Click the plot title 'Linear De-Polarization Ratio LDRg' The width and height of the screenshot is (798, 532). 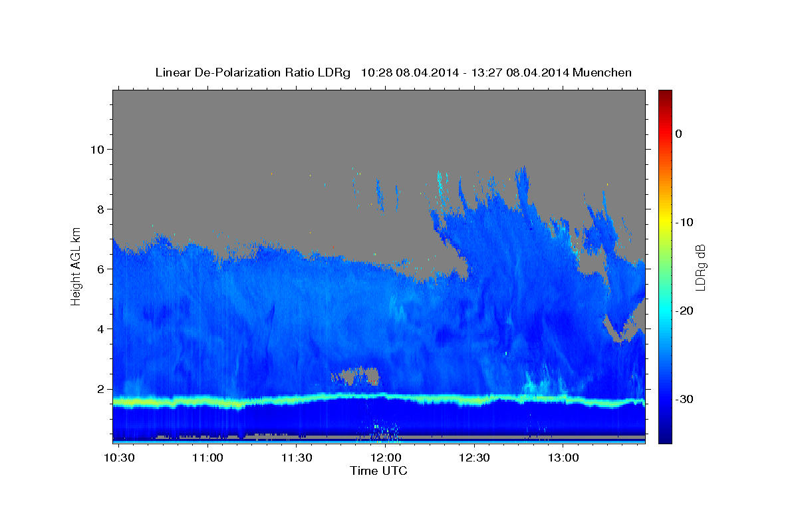253,72
